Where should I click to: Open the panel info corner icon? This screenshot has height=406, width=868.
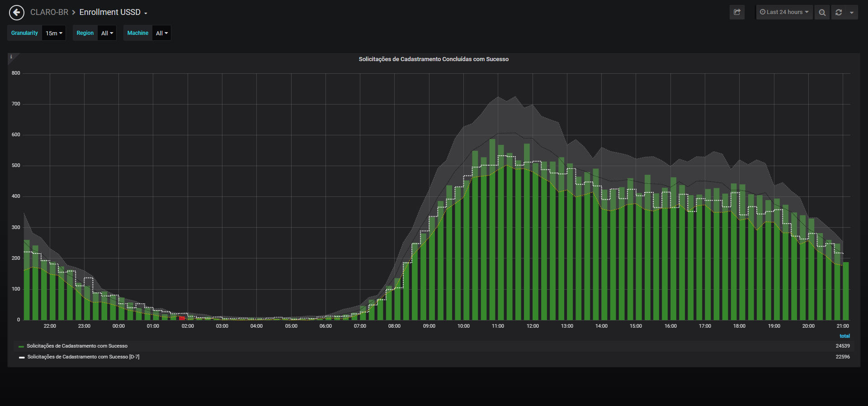coord(11,57)
